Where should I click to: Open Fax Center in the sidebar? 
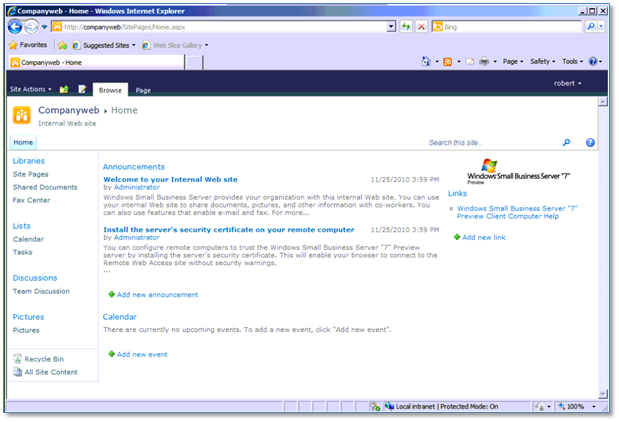coord(32,201)
